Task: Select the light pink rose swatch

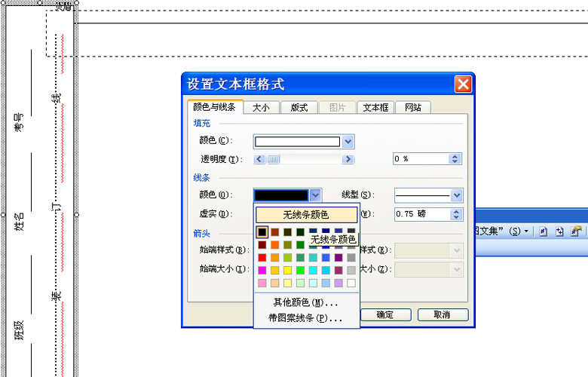Action: tap(262, 283)
